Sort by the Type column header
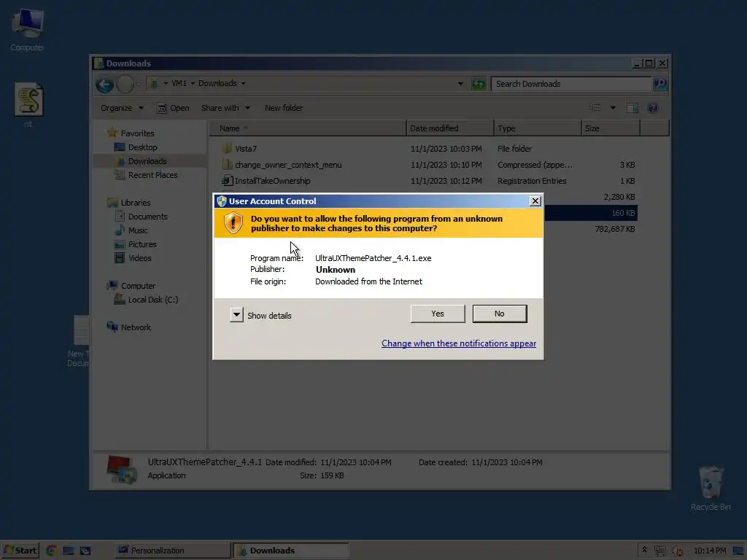747x560 pixels. tap(538, 128)
